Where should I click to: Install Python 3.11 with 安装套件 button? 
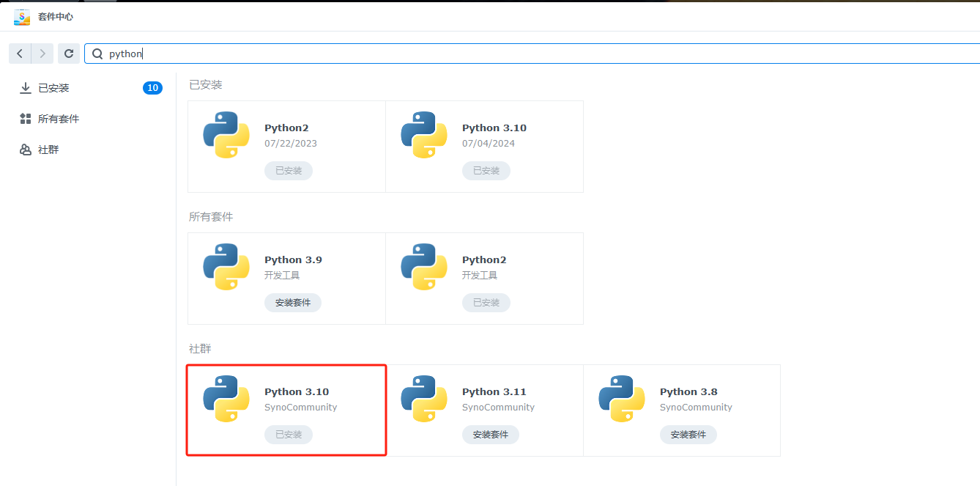coord(491,435)
